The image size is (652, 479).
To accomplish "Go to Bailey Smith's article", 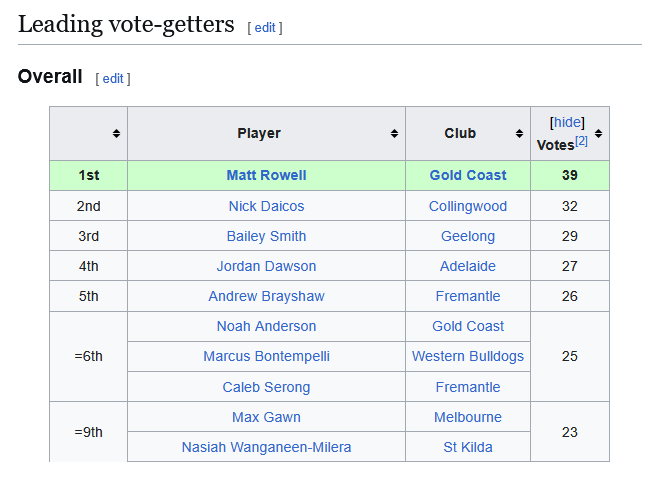I will [x=266, y=236].
